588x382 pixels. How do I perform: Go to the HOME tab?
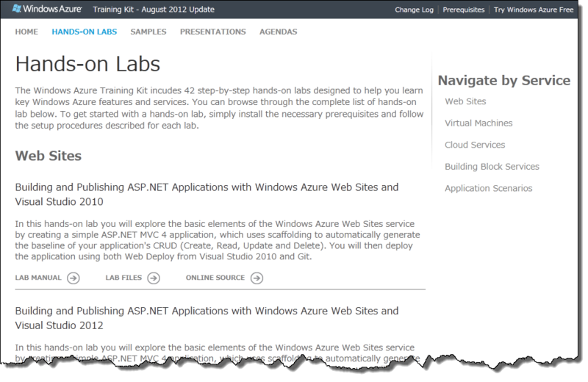[x=26, y=32]
